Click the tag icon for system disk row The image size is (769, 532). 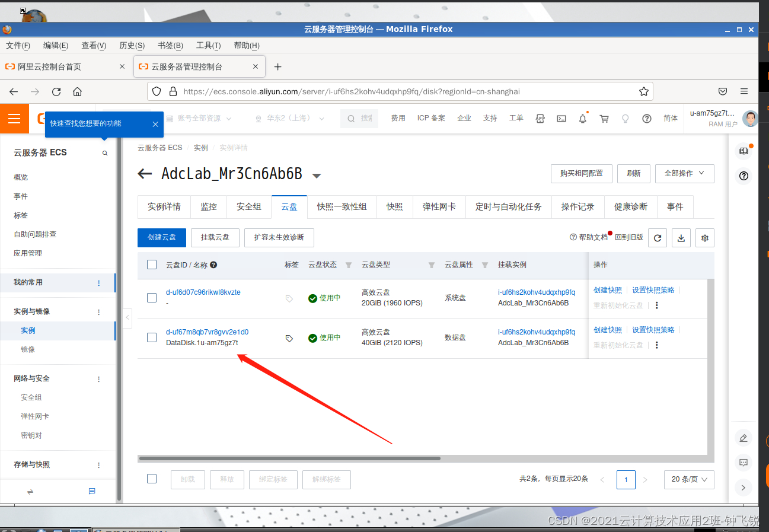coord(289,299)
